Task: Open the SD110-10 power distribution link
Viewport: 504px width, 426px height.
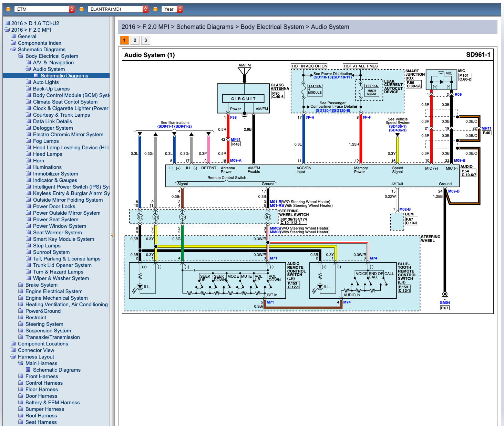Action: [x=323, y=77]
